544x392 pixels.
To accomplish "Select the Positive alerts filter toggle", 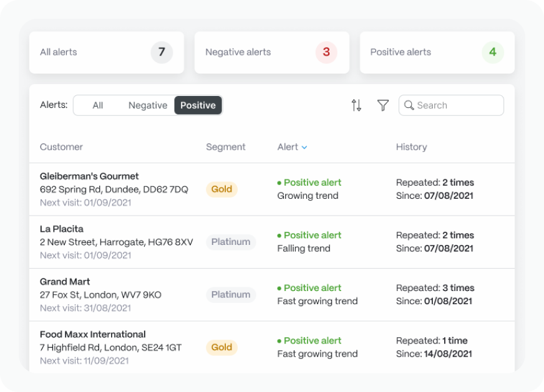I will (x=198, y=105).
